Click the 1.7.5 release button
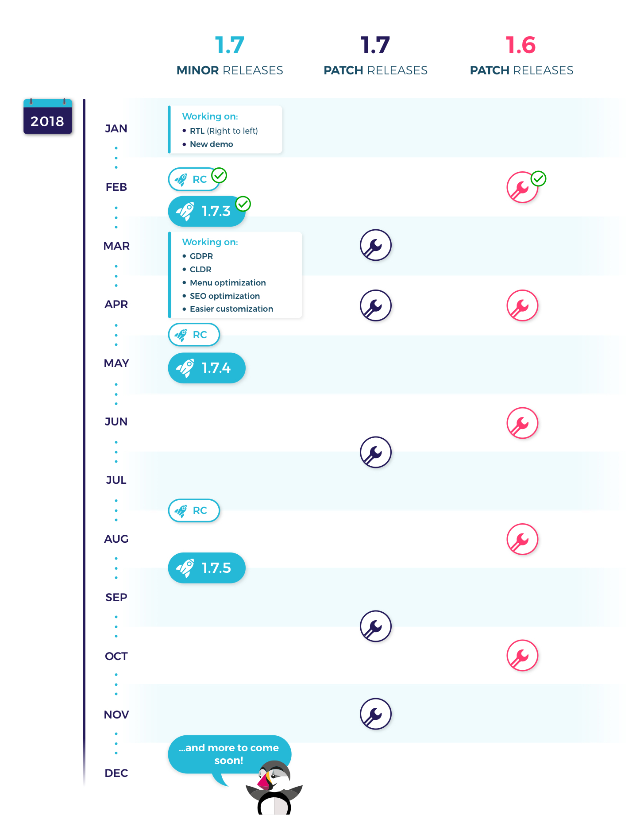644x815 pixels. [206, 568]
